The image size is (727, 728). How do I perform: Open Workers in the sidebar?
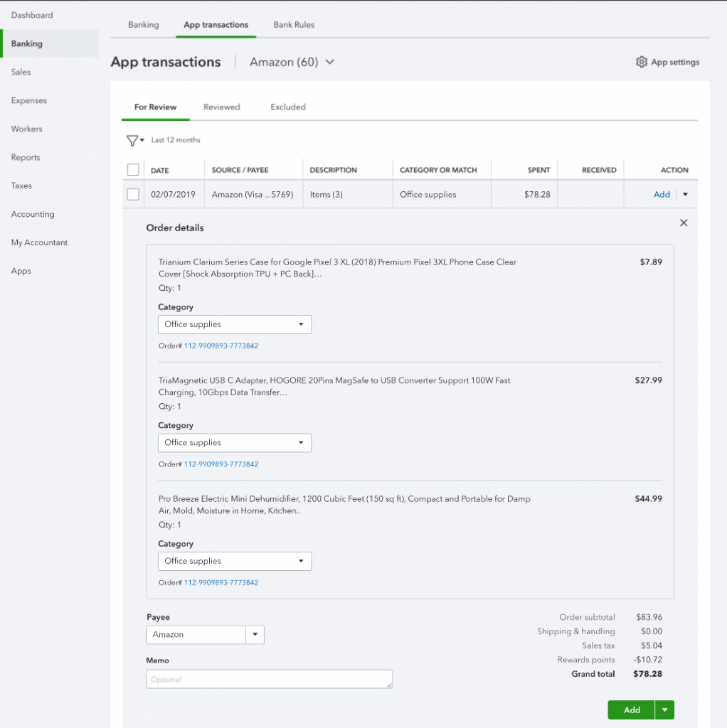[26, 129]
